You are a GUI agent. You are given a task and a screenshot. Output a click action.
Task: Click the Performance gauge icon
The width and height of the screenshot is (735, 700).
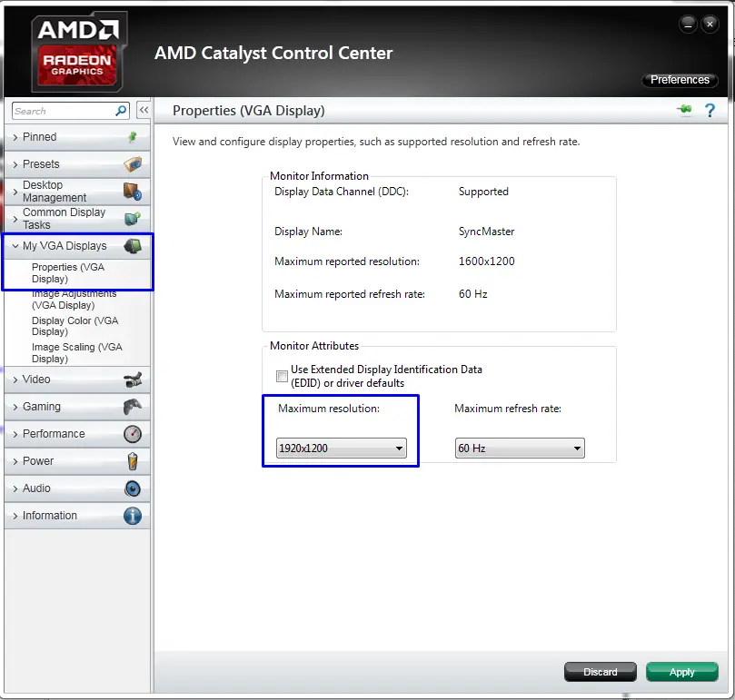pos(133,434)
